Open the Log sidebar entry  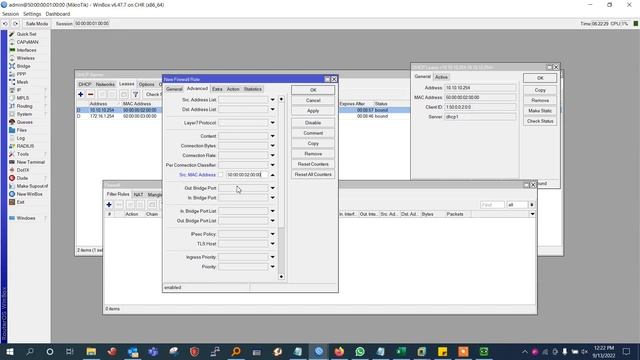20,138
